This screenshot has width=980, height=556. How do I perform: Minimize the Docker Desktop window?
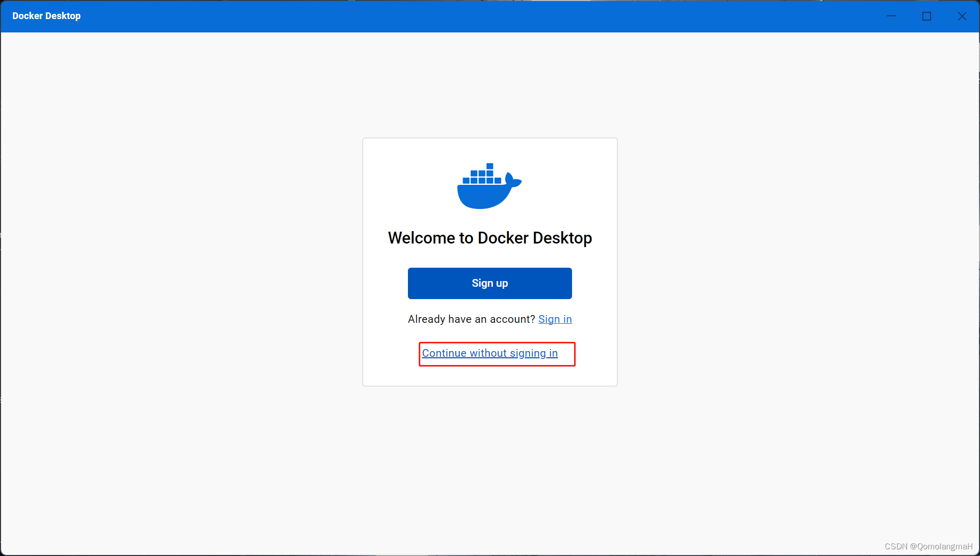(892, 16)
